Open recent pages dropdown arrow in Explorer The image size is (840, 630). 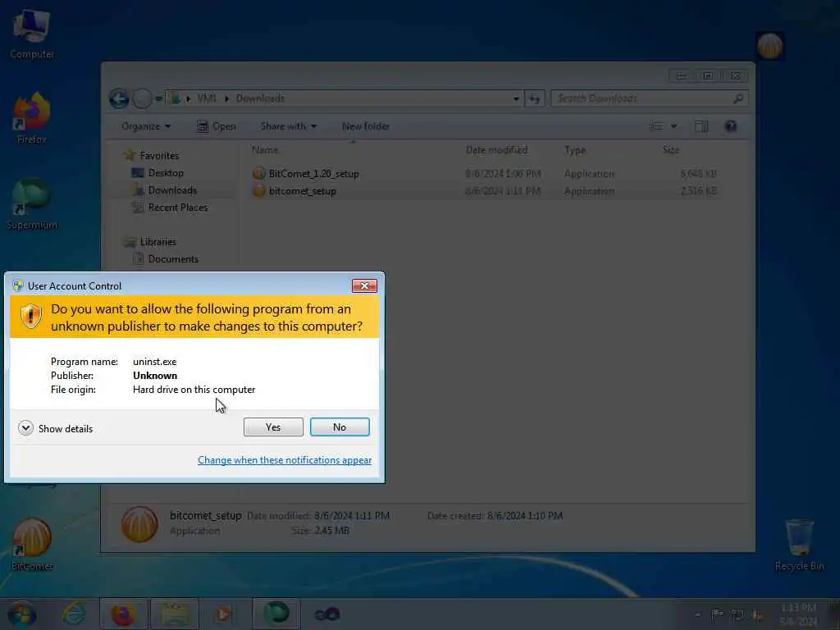158,98
